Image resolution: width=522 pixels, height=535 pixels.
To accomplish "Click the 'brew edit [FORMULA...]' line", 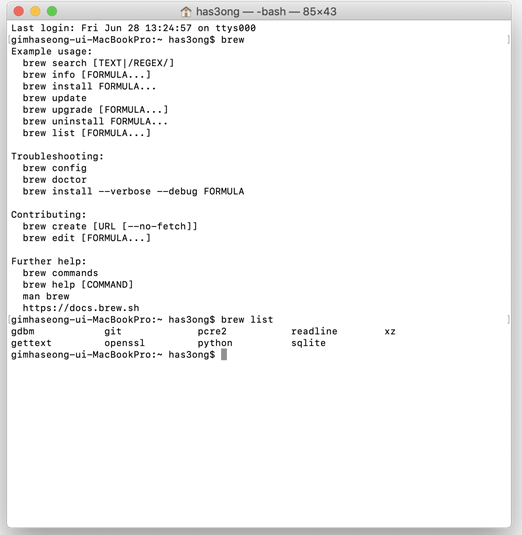I will (x=87, y=238).
